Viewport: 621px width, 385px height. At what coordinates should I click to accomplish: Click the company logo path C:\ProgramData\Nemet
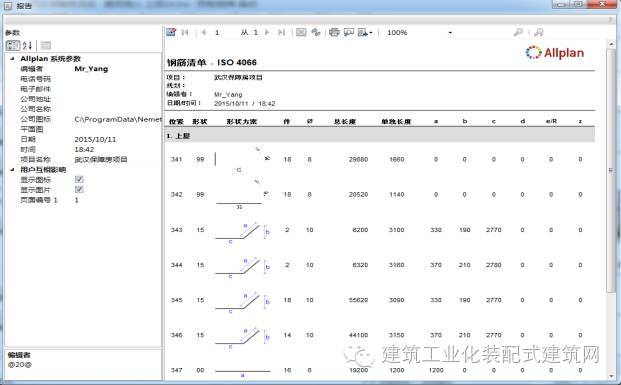tap(118, 119)
